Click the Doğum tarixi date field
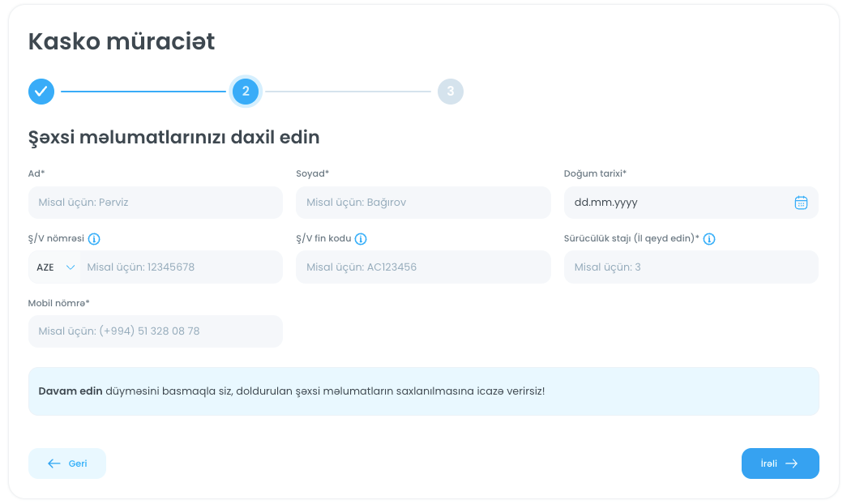Viewport: 847px width, 504px height. click(x=677, y=203)
